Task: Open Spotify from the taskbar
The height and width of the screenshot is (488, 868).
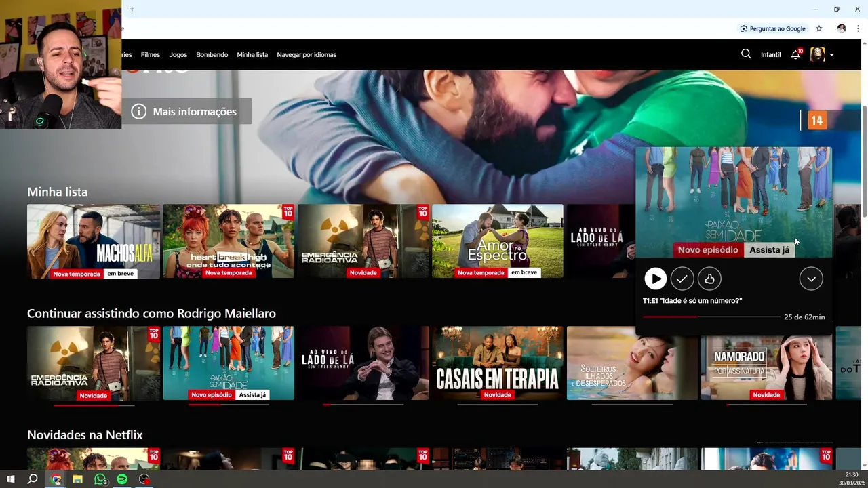Action: coord(122,479)
